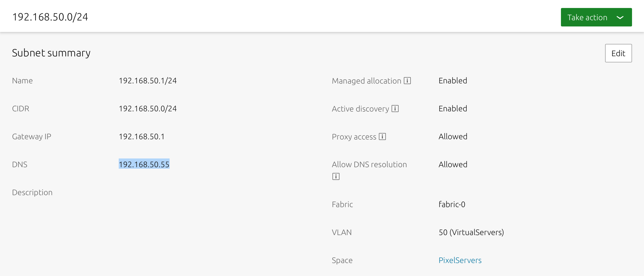Click the CIDR value in the summary

coord(147,109)
